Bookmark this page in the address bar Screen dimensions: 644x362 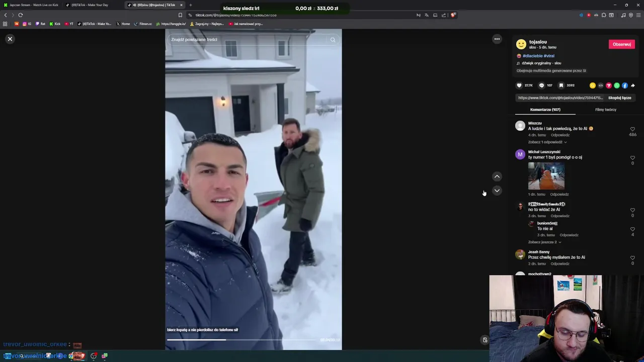coord(181,15)
